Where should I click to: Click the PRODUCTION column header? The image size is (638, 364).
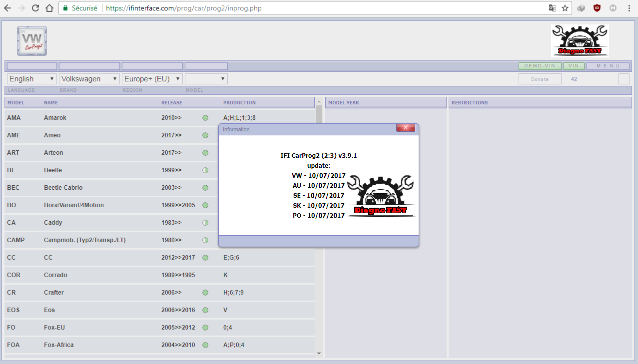point(239,103)
